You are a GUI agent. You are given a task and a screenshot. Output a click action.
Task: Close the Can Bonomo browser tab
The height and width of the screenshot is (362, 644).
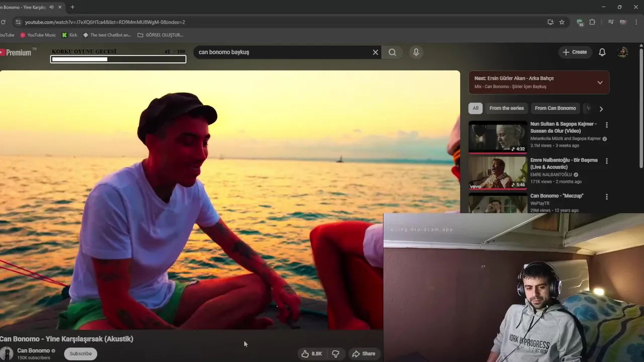[60, 7]
